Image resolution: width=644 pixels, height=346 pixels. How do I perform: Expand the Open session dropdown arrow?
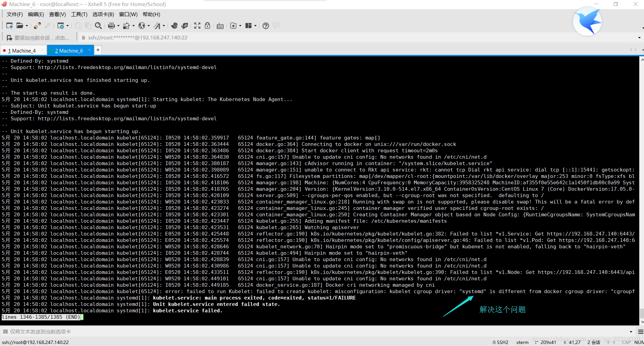tap(27, 26)
